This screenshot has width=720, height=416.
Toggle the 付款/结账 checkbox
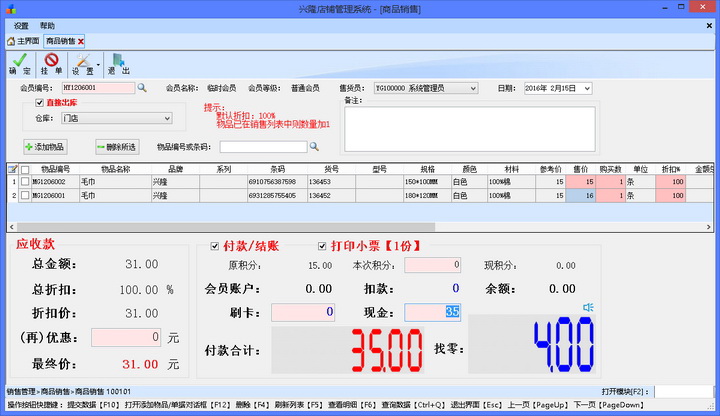214,246
